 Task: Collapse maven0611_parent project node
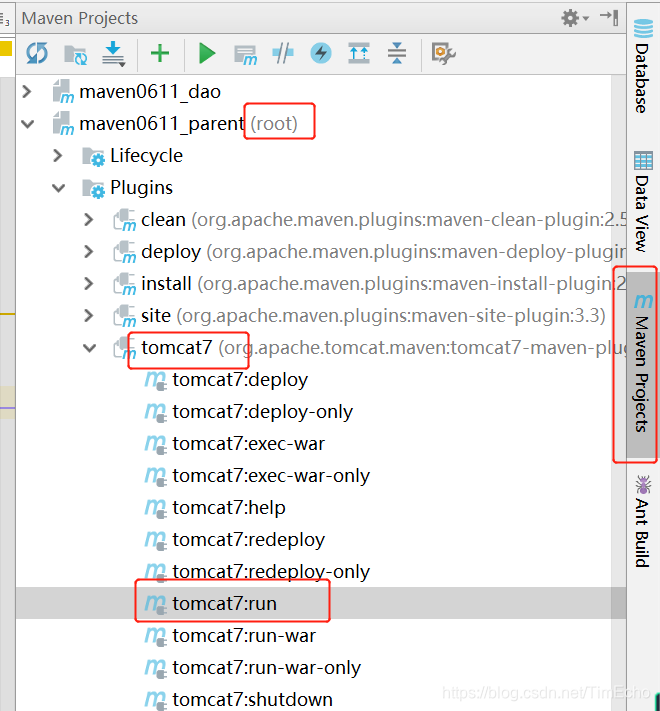28,123
